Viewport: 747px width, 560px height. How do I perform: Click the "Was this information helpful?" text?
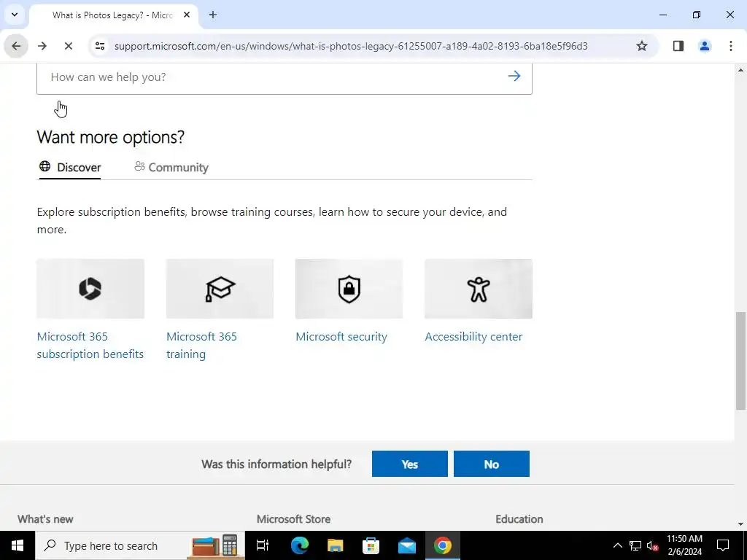click(x=276, y=464)
